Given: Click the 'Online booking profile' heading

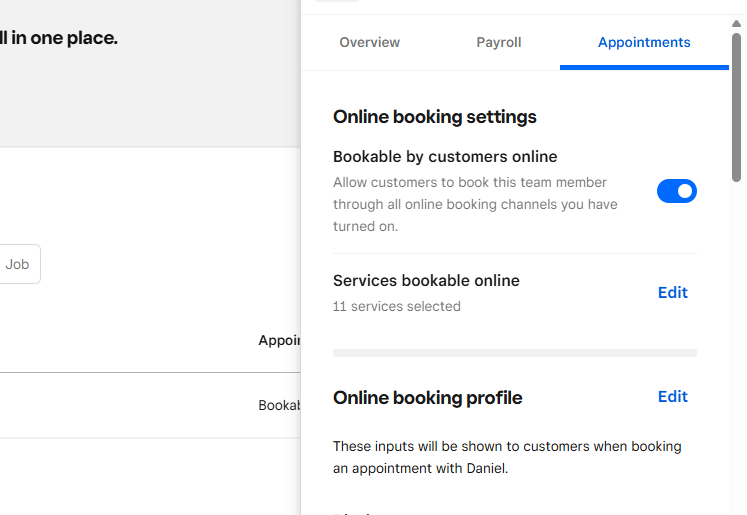Looking at the screenshot, I should pos(427,398).
